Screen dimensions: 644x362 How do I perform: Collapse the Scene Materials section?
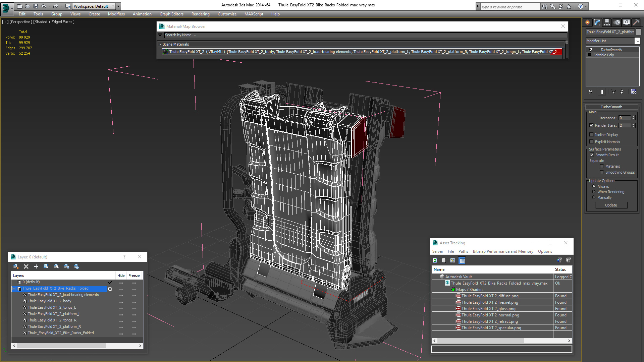point(160,44)
